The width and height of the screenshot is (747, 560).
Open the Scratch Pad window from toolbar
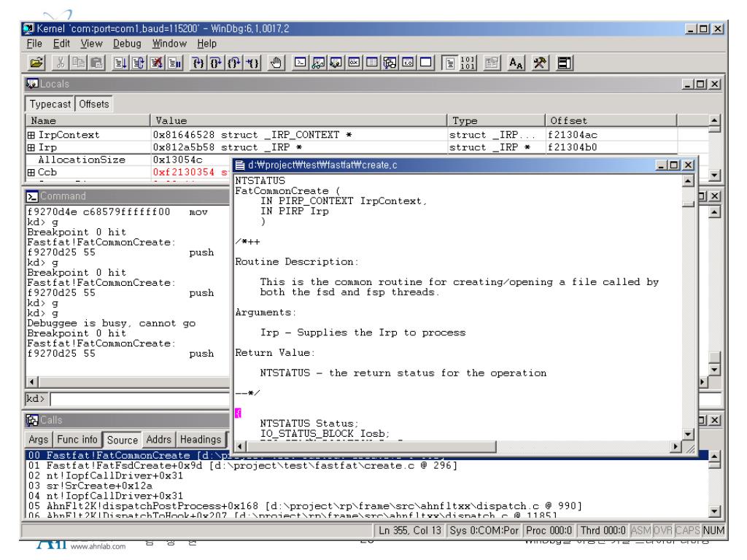pyautogui.click(x=426, y=63)
